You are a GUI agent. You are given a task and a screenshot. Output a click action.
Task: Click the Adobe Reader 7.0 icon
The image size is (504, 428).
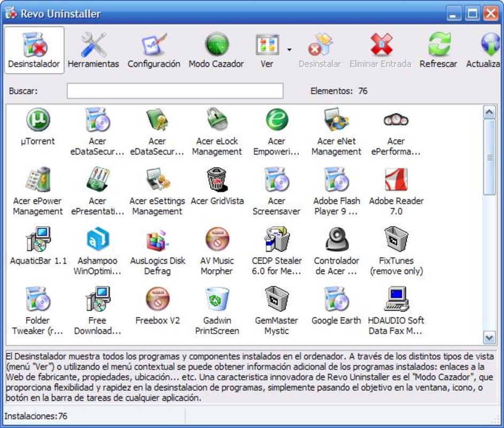click(396, 180)
